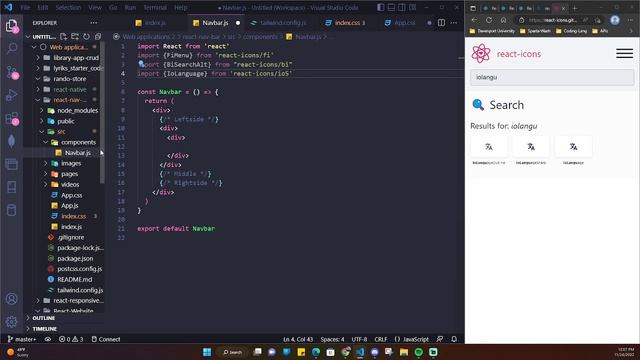The image size is (640, 360).
Task: Click New File icon in Explorer header
Action: (x=63, y=36)
